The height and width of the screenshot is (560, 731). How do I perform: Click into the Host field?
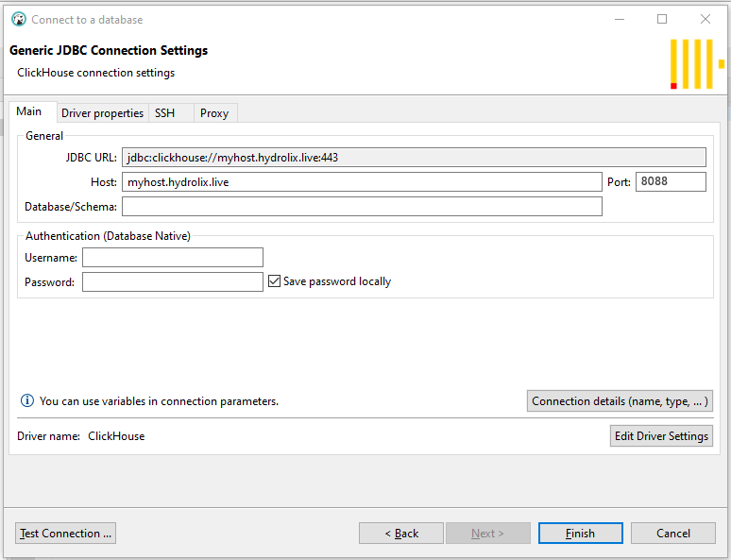[363, 182]
